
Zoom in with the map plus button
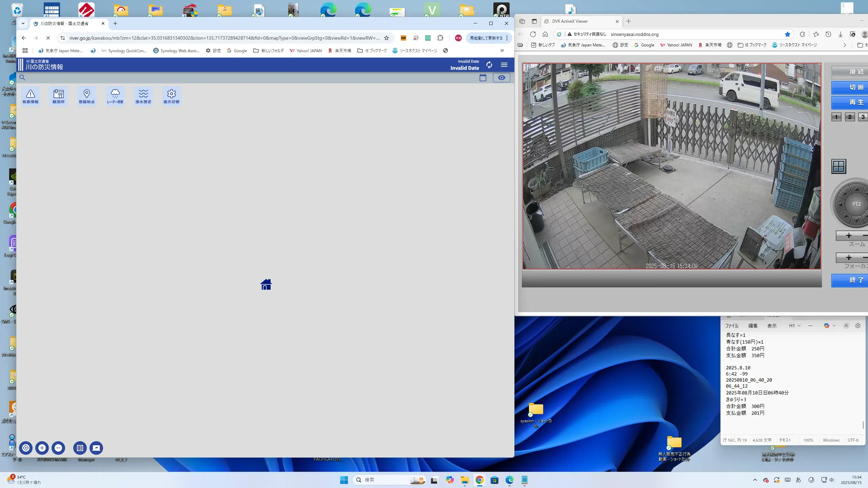pyautogui.click(x=42, y=448)
